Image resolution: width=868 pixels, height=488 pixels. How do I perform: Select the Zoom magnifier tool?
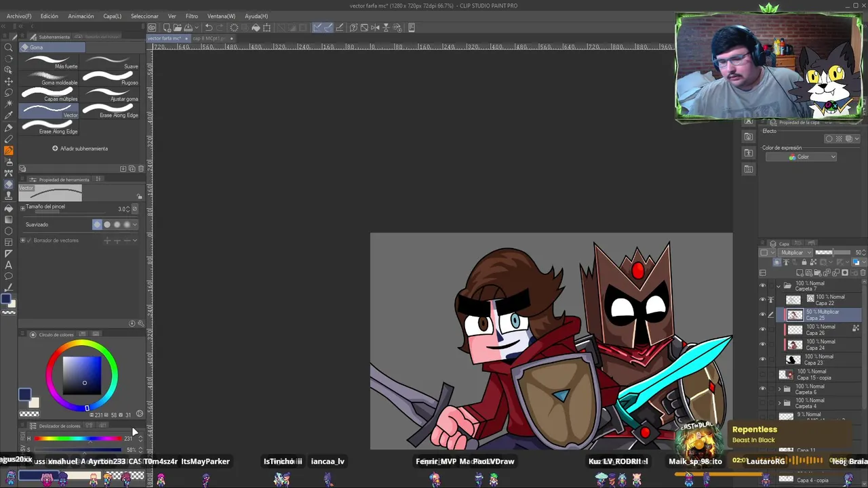[9, 47]
